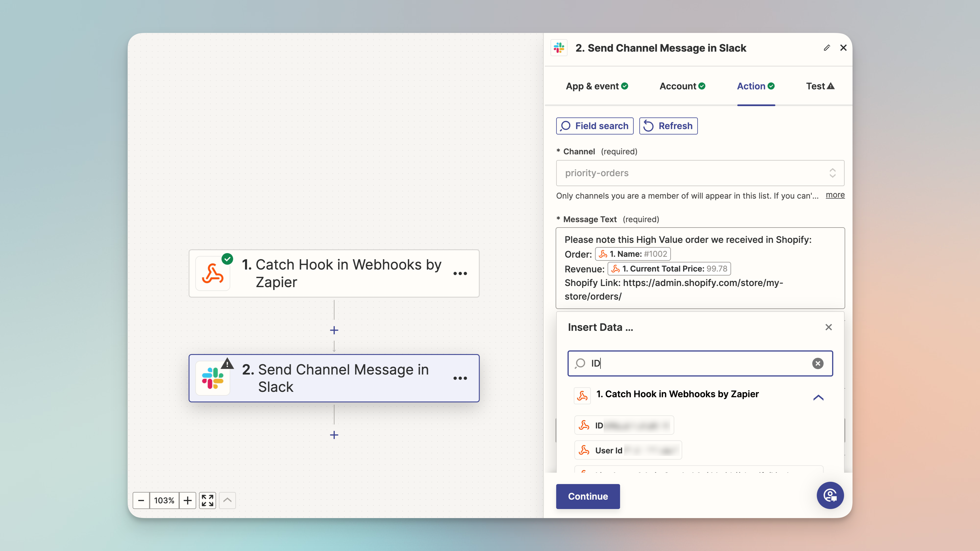
Task: Close the Slack step editor panel
Action: click(843, 48)
